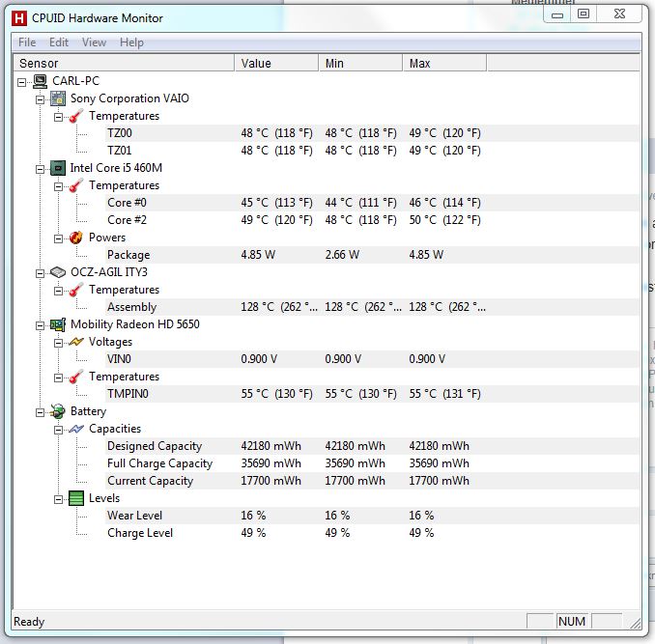
Task: Select the Assembly temperature row
Action: 372,307
